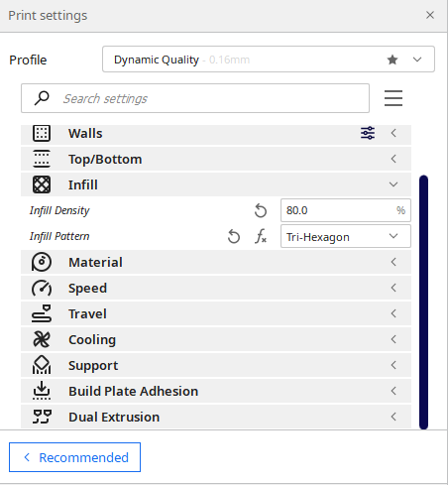This screenshot has width=448, height=485.
Task: Click the Infill Density setting label
Action: (59, 210)
